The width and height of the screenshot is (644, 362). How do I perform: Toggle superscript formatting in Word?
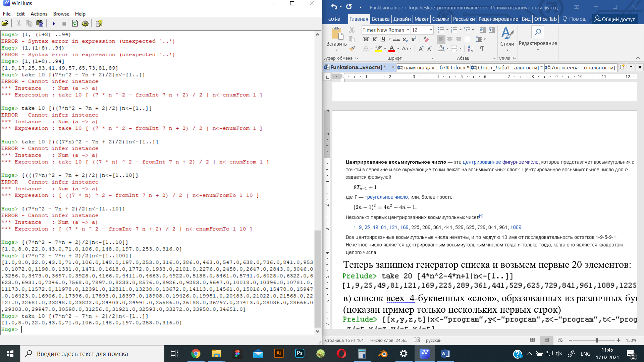click(414, 40)
